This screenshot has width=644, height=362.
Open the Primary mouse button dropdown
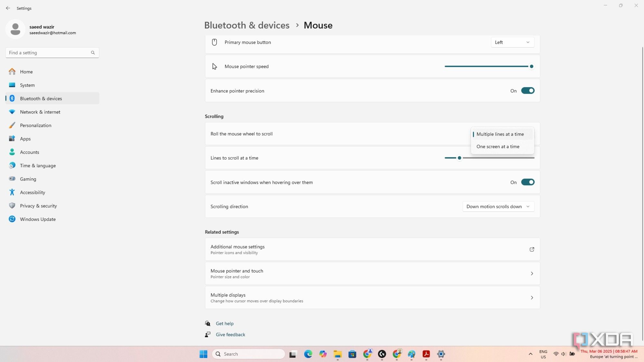(x=512, y=42)
